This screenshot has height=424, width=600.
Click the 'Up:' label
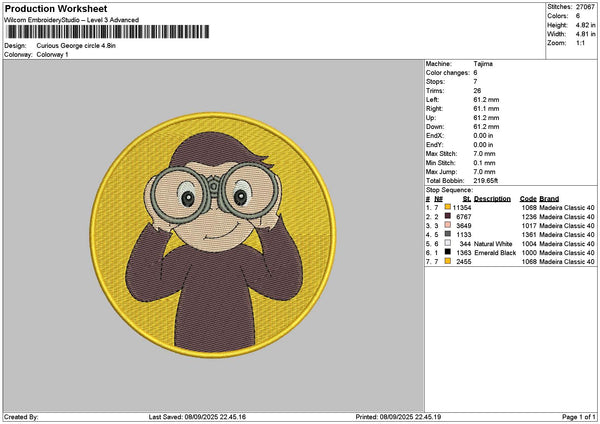431,118
